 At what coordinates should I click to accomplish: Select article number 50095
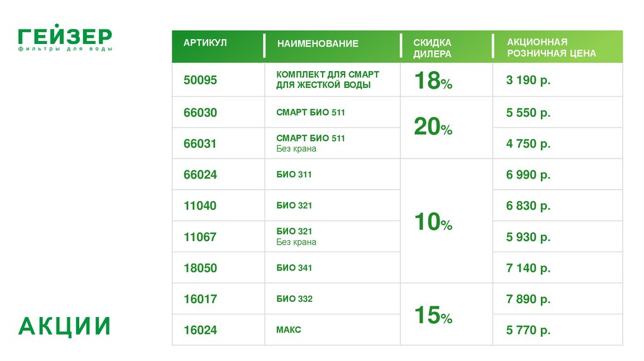(x=200, y=80)
